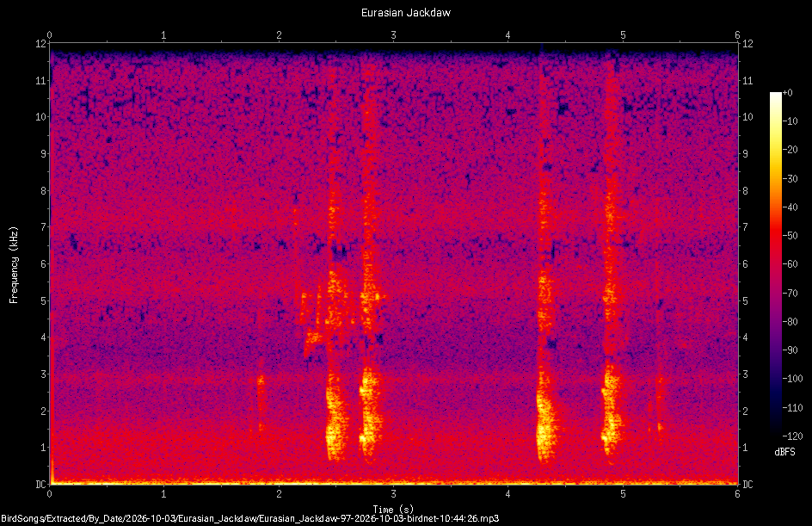
Task: Click the '-110' colorbar label
Action: [792, 408]
